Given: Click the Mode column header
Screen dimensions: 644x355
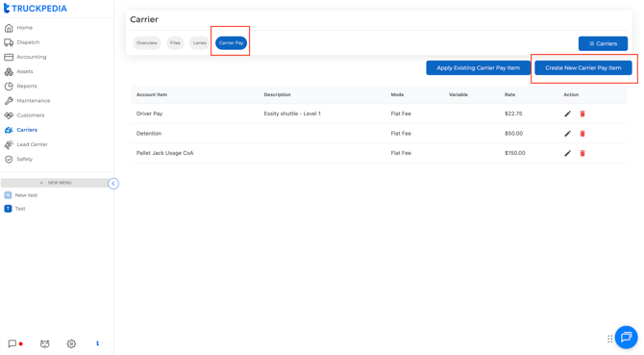Looking at the screenshot, I should 397,94.
